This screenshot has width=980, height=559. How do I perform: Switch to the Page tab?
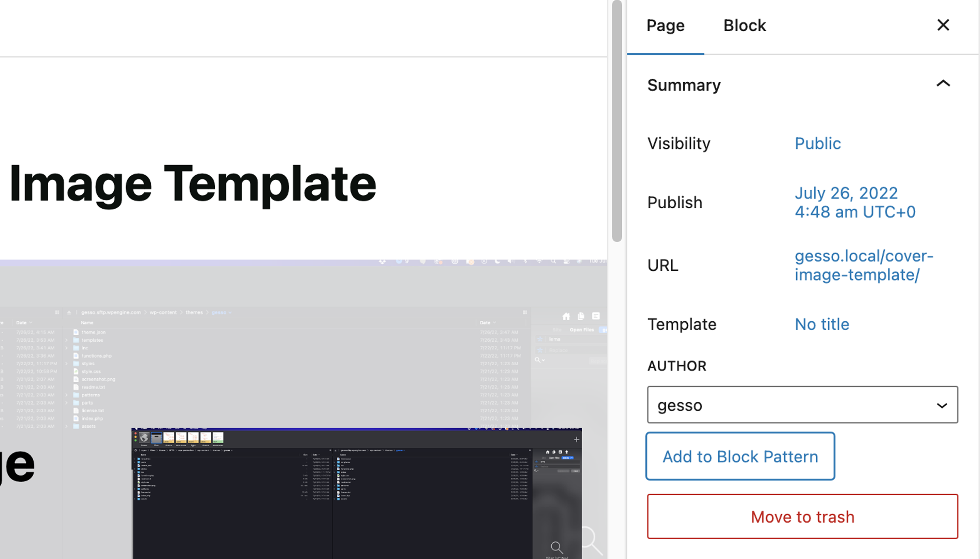coord(665,26)
